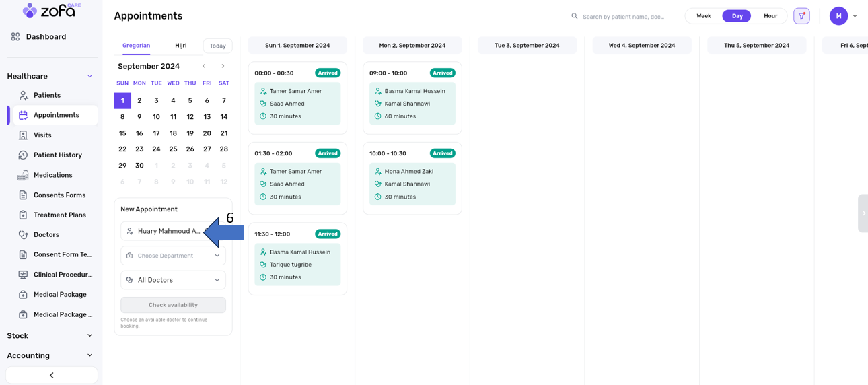Viewport: 868px width, 385px height.
Task: Click the Check availability button
Action: (x=173, y=305)
